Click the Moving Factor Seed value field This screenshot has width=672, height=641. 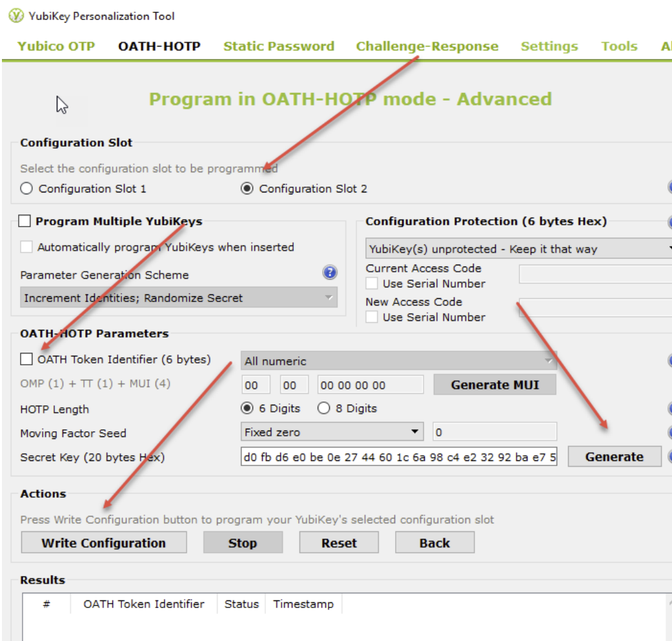click(494, 432)
